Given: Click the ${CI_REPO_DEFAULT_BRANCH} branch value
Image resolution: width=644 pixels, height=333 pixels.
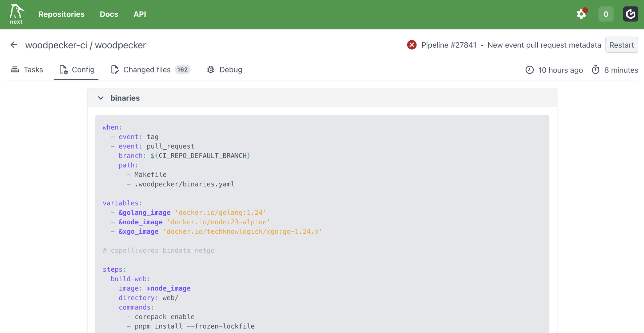Looking at the screenshot, I should [201, 156].
